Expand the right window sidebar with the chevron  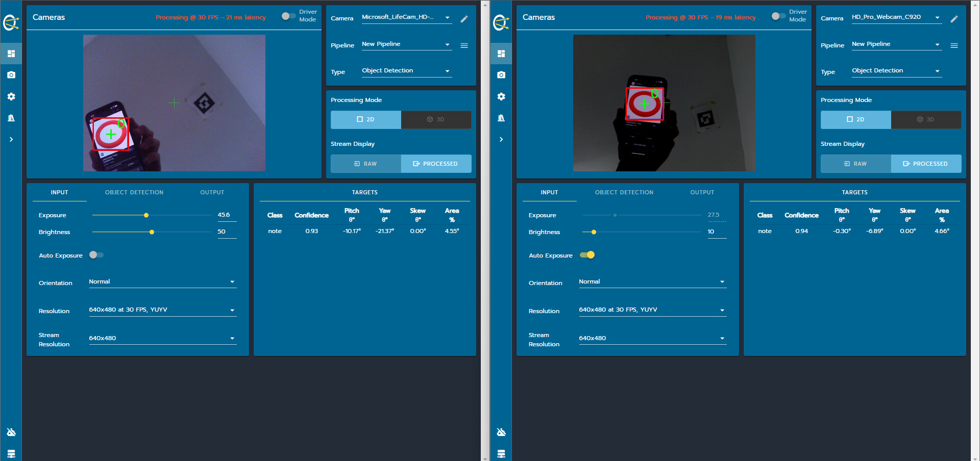[x=501, y=139]
